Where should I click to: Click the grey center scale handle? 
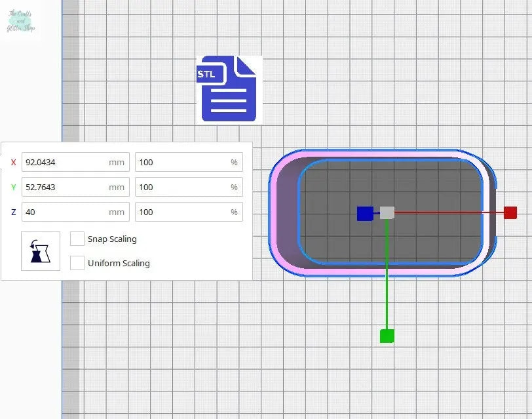[x=387, y=212]
